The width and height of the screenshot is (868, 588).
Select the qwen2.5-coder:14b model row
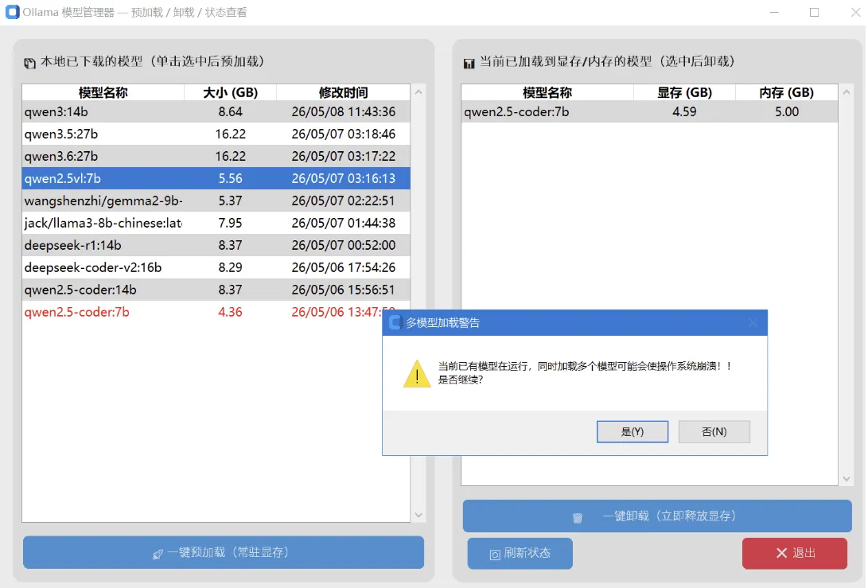(x=216, y=290)
